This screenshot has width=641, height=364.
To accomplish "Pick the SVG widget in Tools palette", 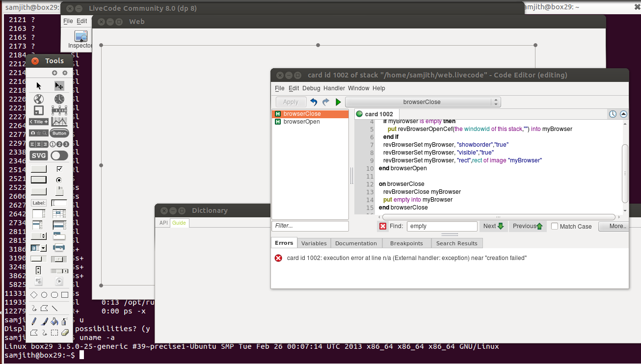I will (x=39, y=156).
